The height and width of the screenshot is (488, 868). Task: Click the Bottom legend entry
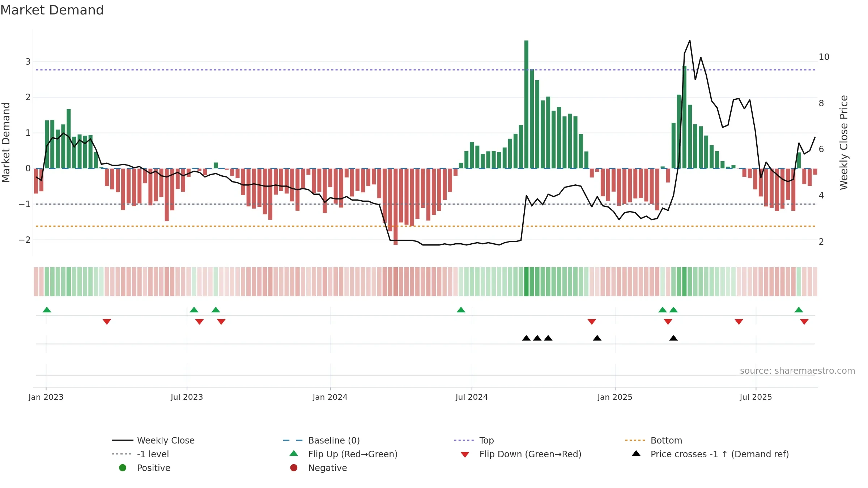coord(654,440)
